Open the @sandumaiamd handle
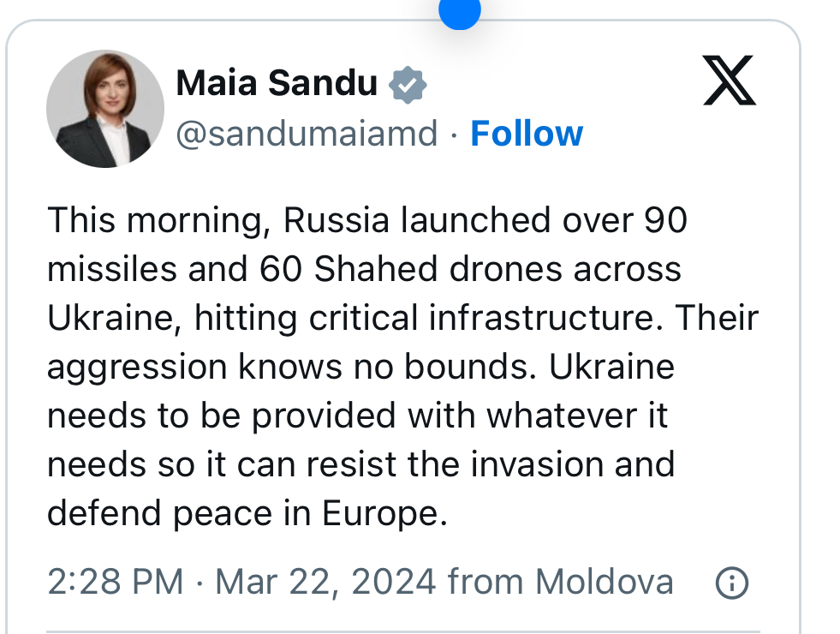Image resolution: width=840 pixels, height=634 pixels. point(307,134)
